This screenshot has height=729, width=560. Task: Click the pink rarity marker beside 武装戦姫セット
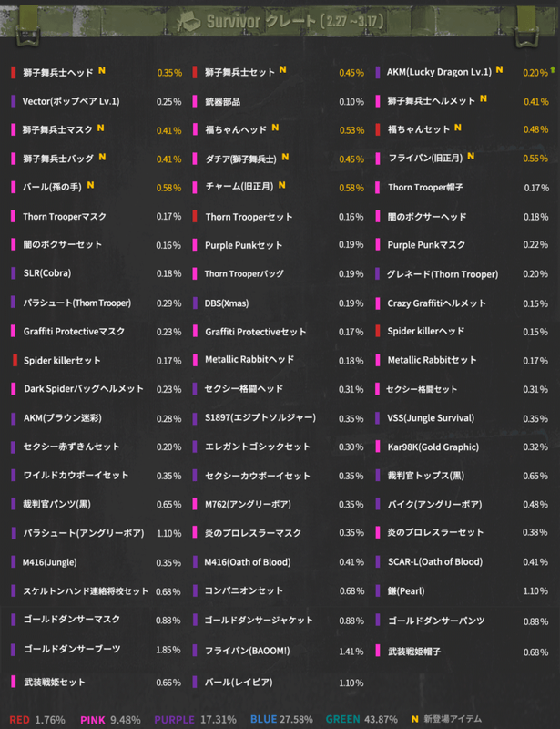pos(13,682)
